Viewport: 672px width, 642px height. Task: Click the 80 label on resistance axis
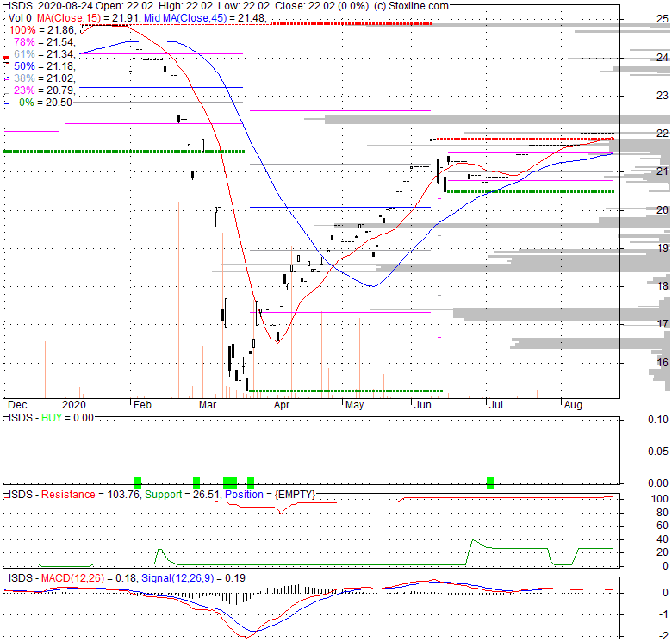(663, 513)
